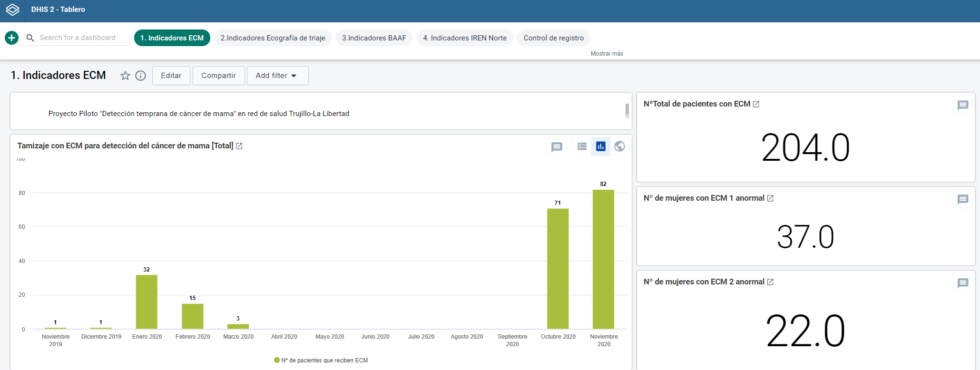Switch the Tamizaje chart to table view
980x370 pixels.
pos(582,146)
